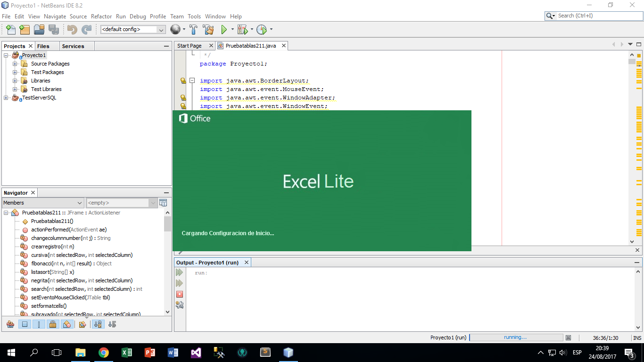This screenshot has height=362, width=644.
Task: Toggle Show Static Members filter in Navigator
Action: point(39,324)
